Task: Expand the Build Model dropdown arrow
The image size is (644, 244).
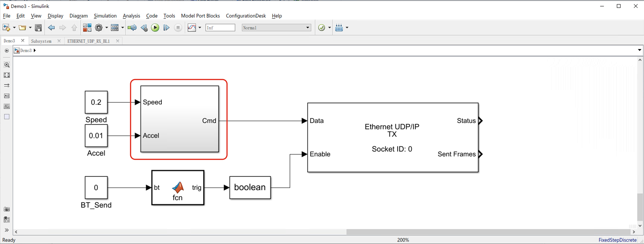Action: [347, 27]
